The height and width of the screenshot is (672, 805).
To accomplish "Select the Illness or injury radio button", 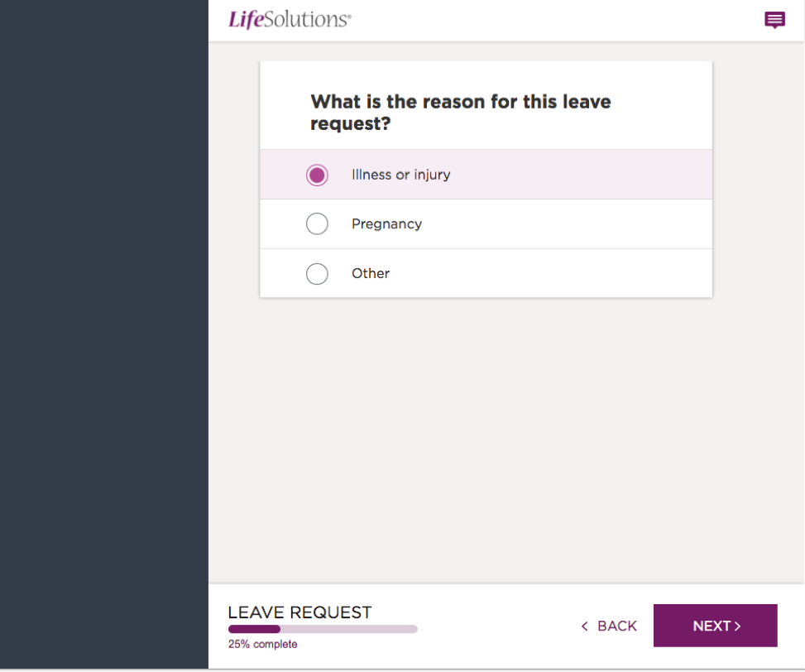I will click(x=317, y=175).
